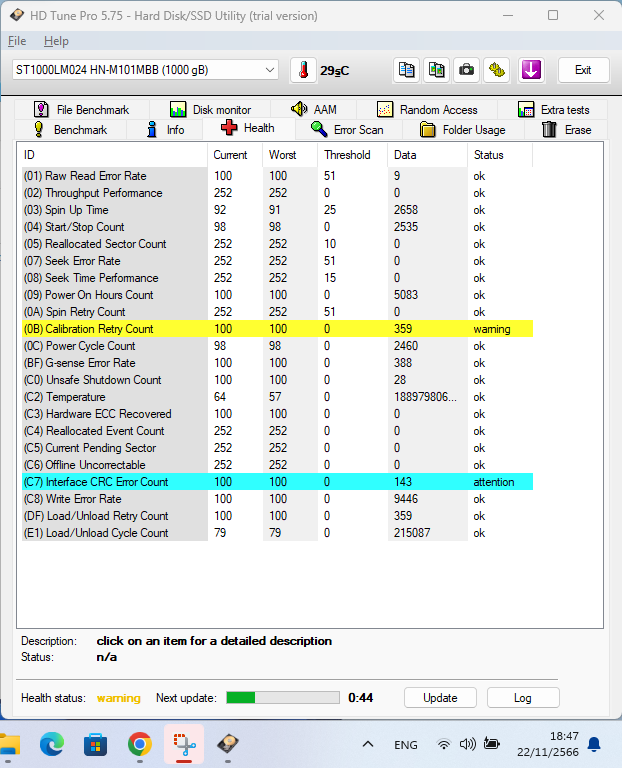
Task: Select the (0C) Power Cycle Count row
Action: pyautogui.click(x=277, y=346)
